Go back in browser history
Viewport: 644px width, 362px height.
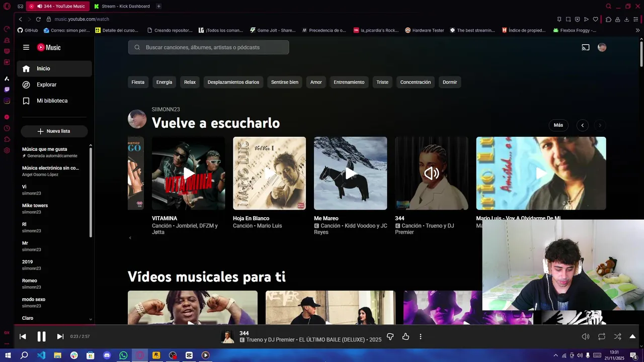20,19
